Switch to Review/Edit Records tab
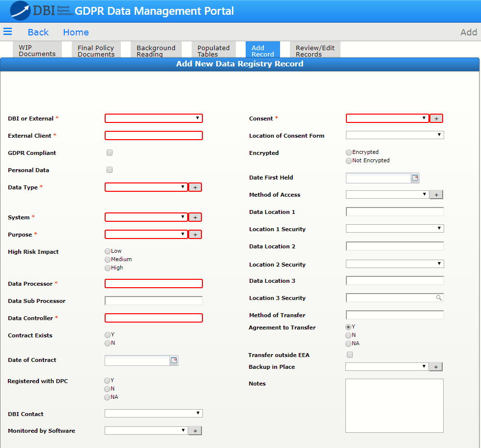 click(x=315, y=50)
